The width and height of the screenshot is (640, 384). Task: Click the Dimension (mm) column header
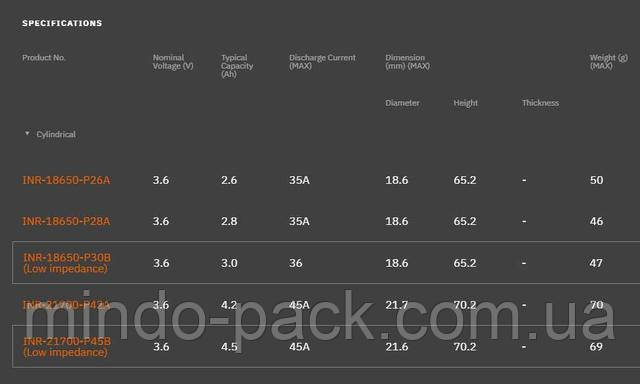407,62
